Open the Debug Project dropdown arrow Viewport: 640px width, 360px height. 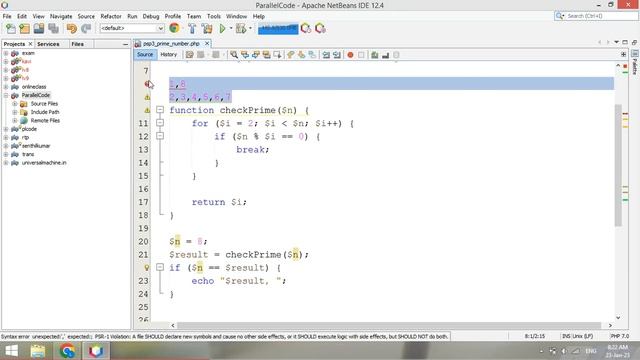click(x=250, y=29)
